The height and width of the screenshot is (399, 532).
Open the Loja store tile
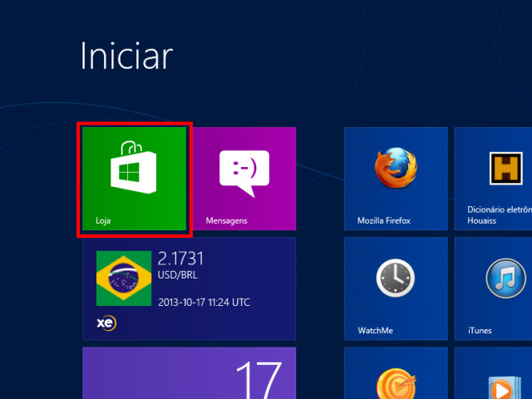point(135,179)
